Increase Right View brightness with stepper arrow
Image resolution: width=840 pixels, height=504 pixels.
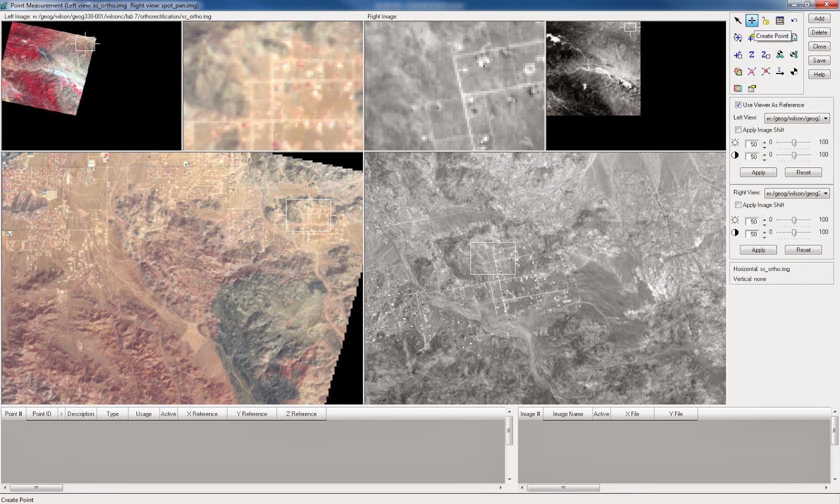click(764, 219)
